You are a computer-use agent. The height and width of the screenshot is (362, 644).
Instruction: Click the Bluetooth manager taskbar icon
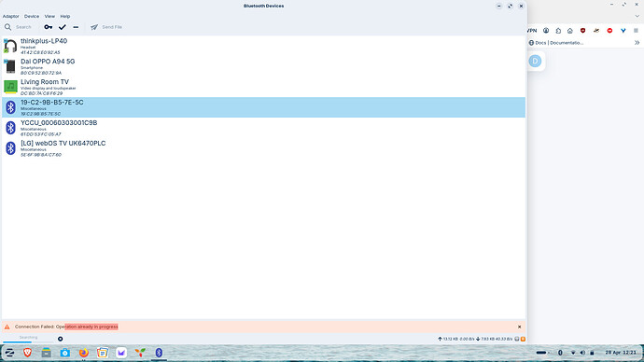point(159,353)
